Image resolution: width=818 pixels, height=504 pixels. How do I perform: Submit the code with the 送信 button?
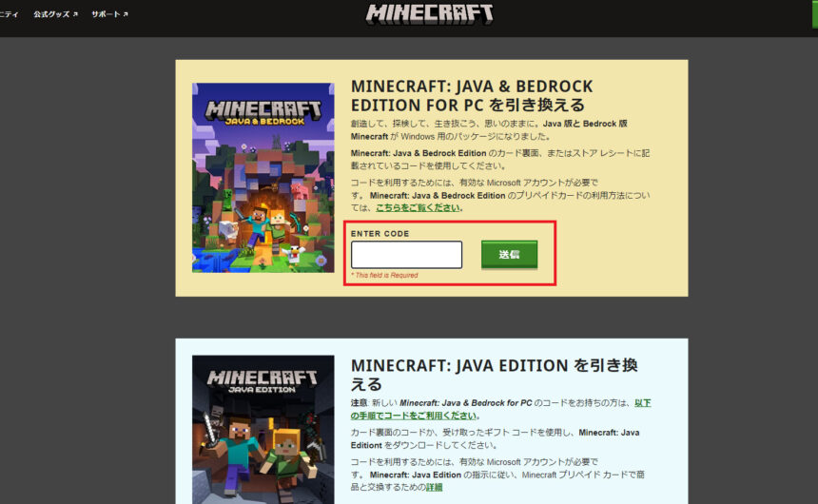coord(509,254)
